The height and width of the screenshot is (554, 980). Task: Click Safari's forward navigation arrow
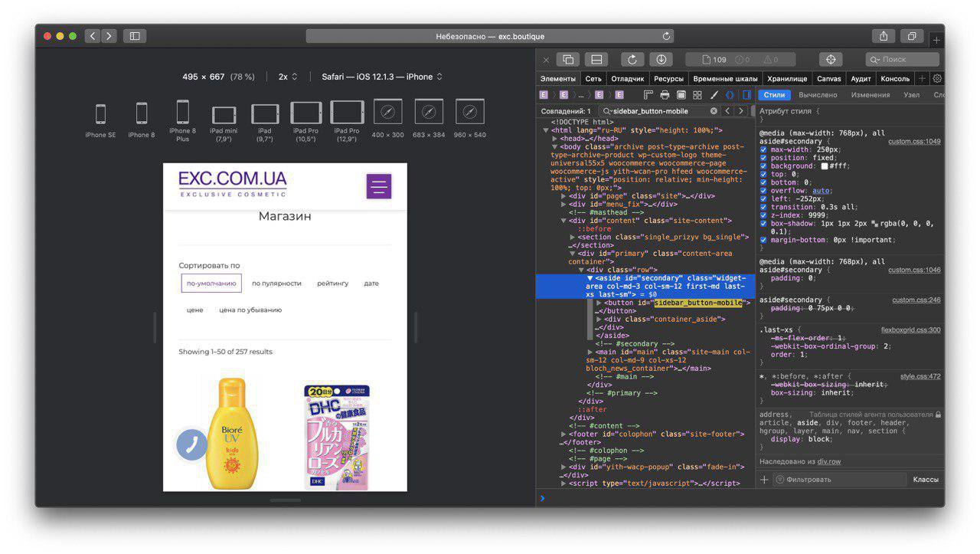[109, 36]
